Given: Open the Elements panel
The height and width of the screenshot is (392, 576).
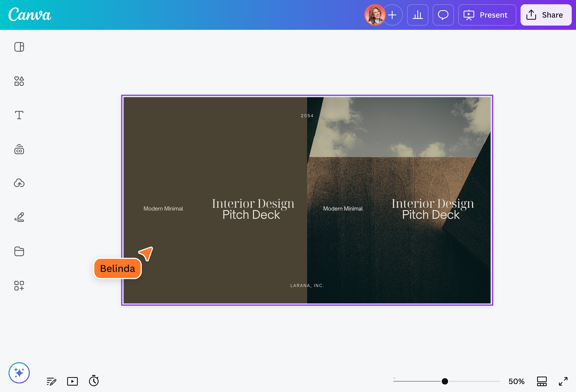Looking at the screenshot, I should 19,81.
